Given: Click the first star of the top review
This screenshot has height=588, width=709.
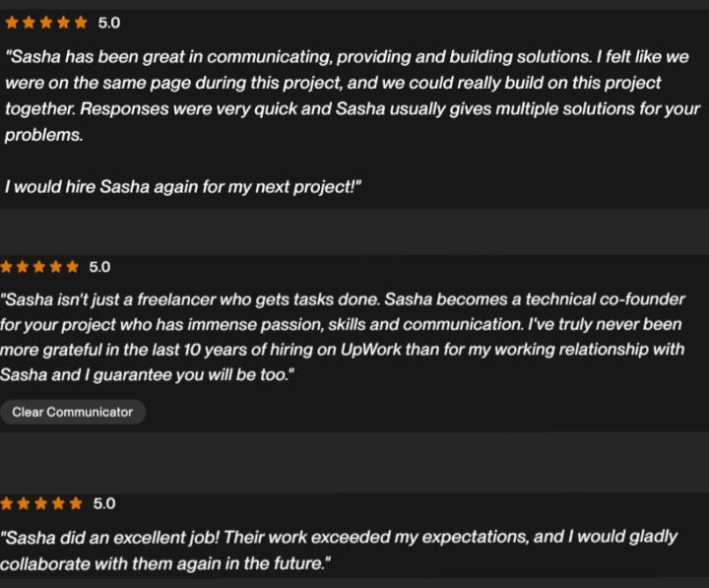Looking at the screenshot, I should 12,22.
